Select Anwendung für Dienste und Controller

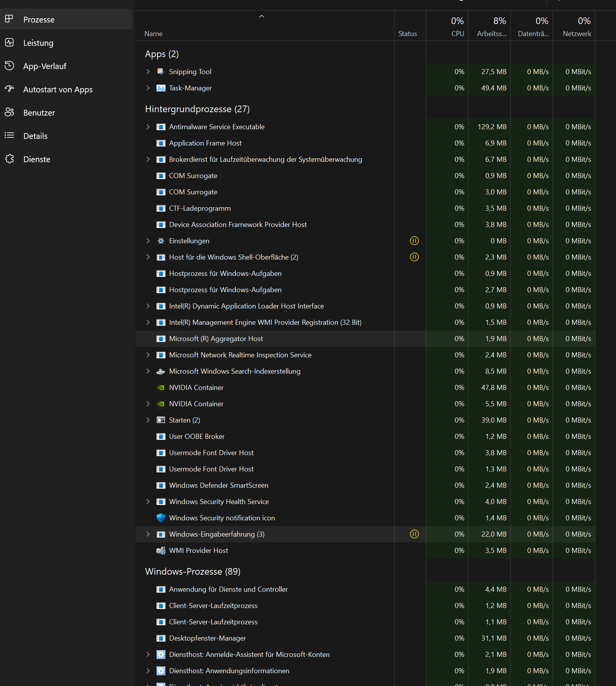pos(365,589)
